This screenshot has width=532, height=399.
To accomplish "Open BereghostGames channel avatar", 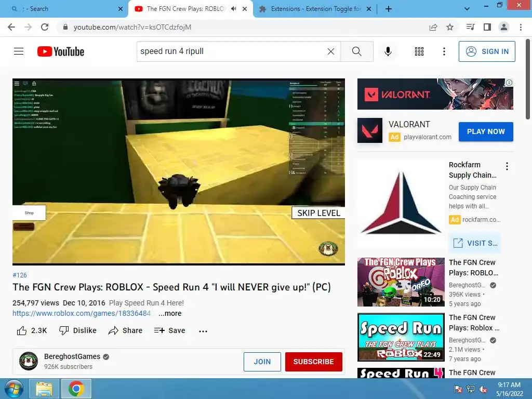I will click(x=29, y=361).
